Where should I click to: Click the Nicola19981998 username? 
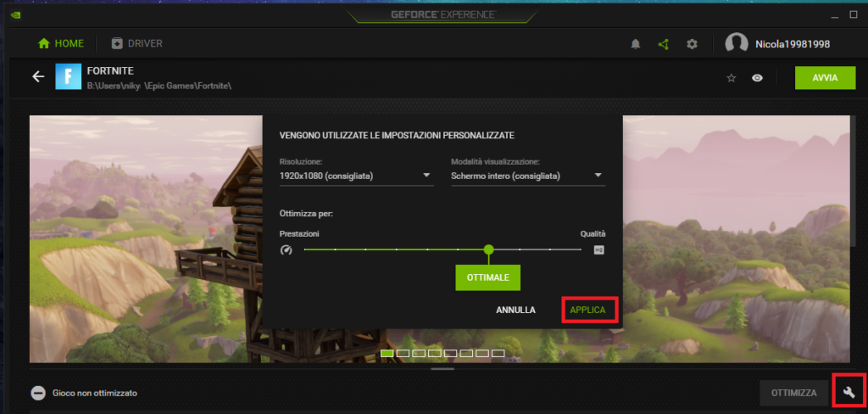click(793, 44)
